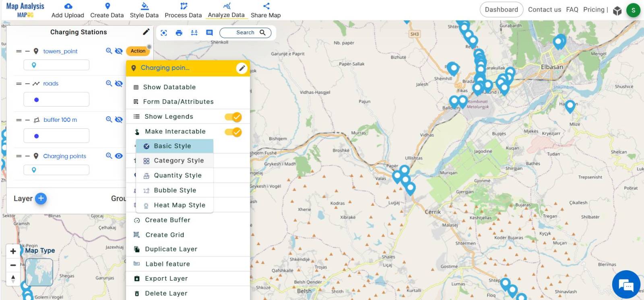Click the 3D cube icon in header
This screenshot has width=644, height=300.
[617, 10]
